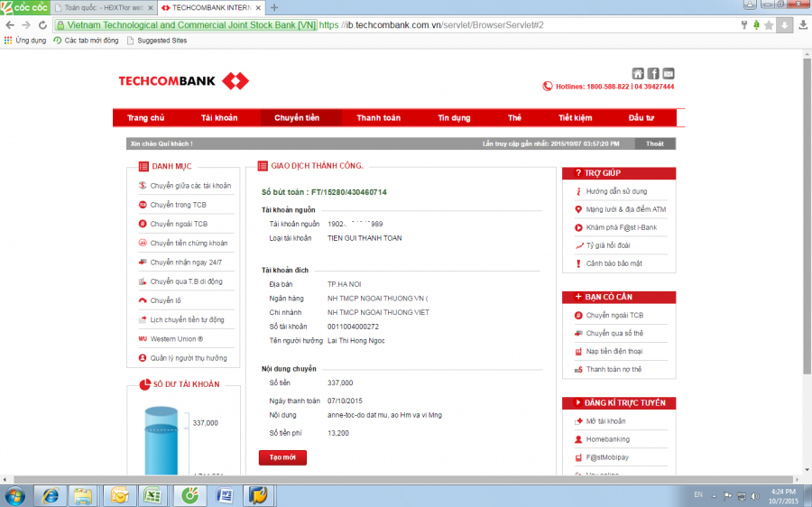Viewport: 812px width, 507px height.
Task: Go to the Tiết kiệm menu
Action: [x=575, y=118]
